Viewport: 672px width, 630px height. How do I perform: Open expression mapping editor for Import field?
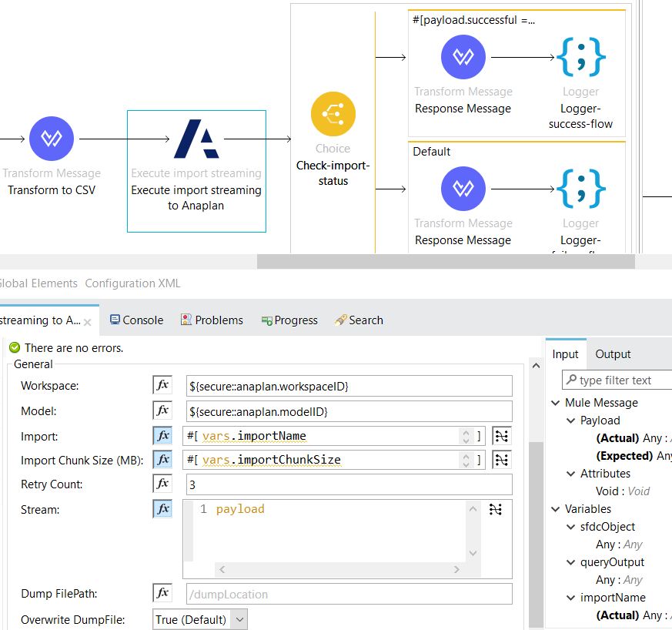(501, 436)
